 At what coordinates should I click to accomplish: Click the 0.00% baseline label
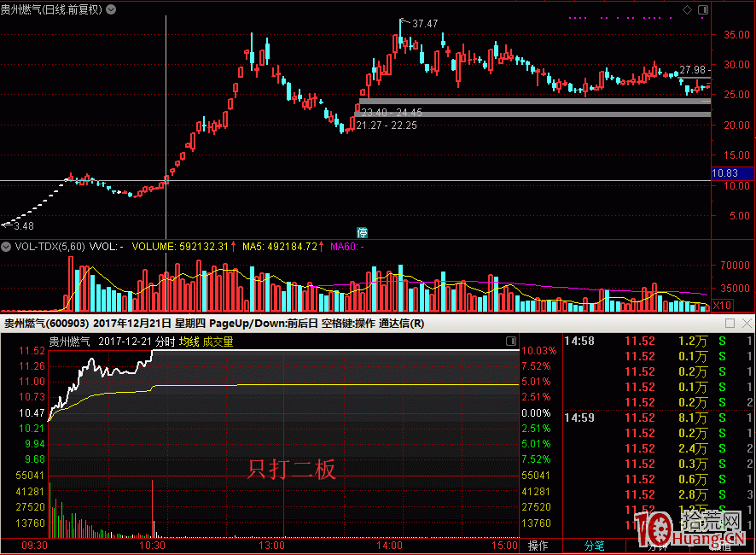click(x=536, y=413)
